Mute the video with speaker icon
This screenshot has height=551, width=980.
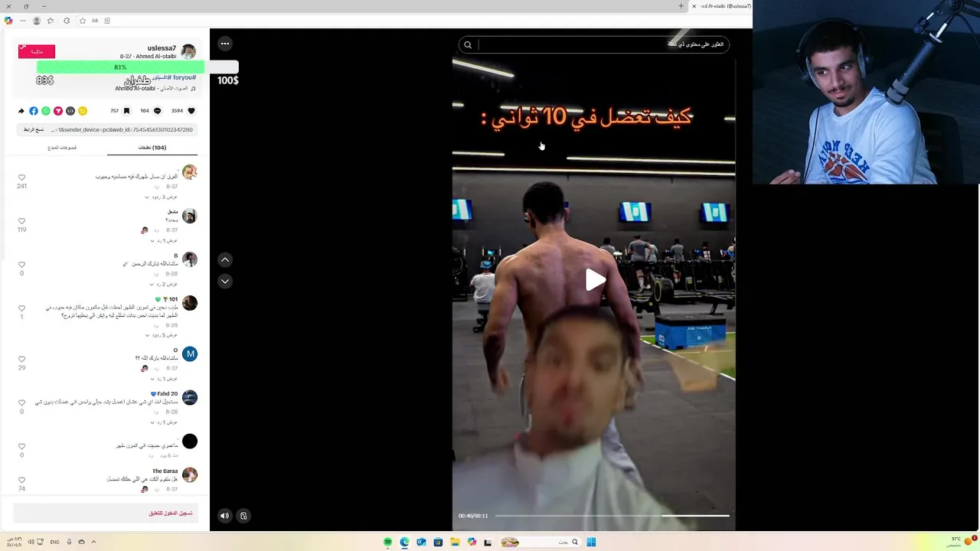tap(224, 516)
